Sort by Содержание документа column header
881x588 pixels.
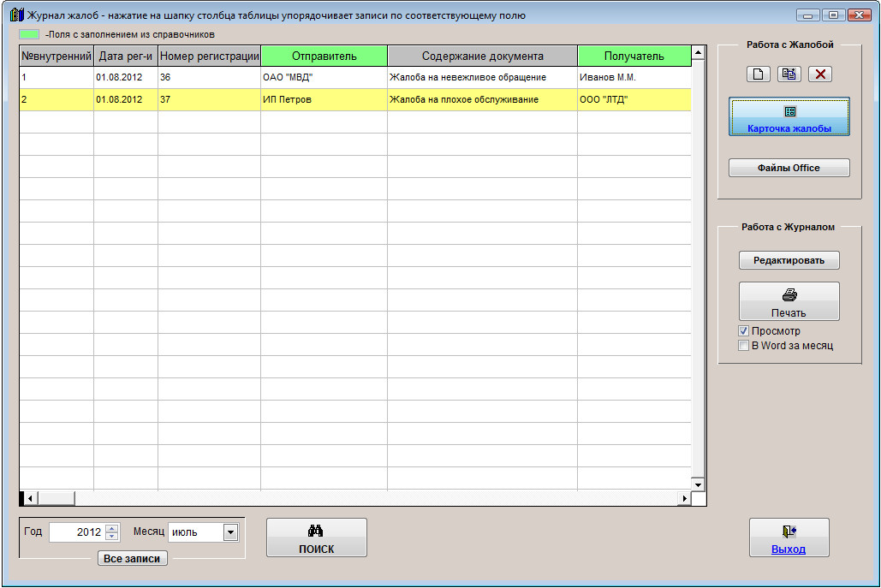[483, 56]
